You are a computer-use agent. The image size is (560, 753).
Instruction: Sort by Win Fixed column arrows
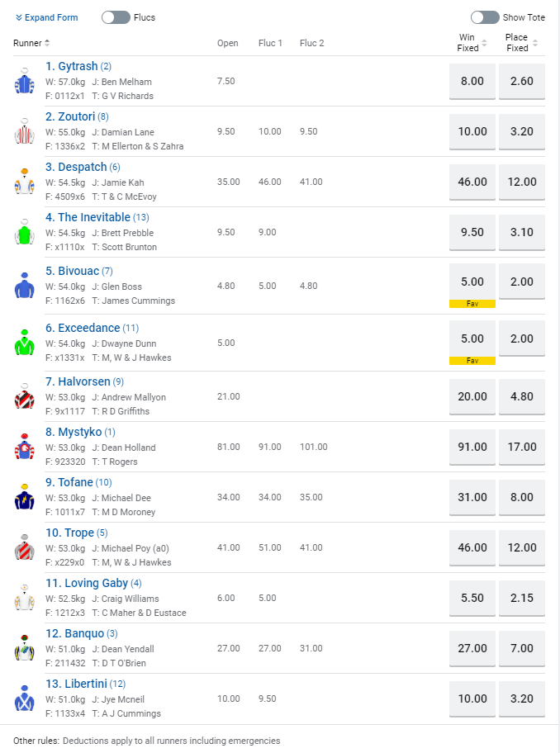click(x=484, y=43)
